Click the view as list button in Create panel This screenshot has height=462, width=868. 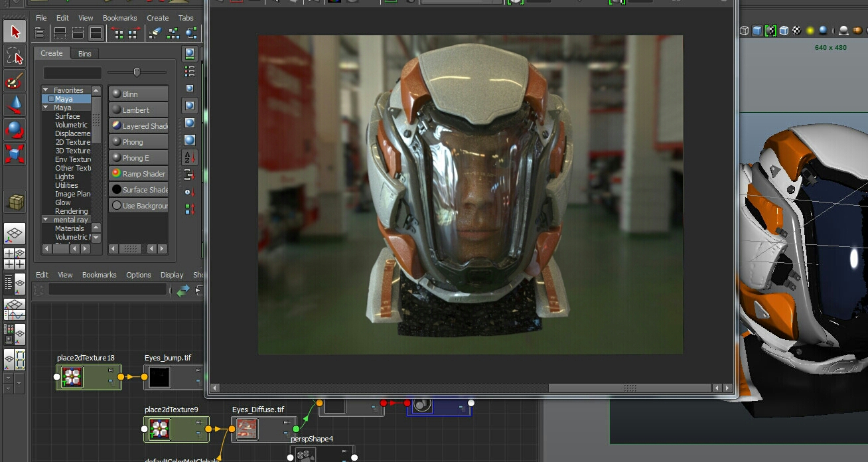(190, 71)
